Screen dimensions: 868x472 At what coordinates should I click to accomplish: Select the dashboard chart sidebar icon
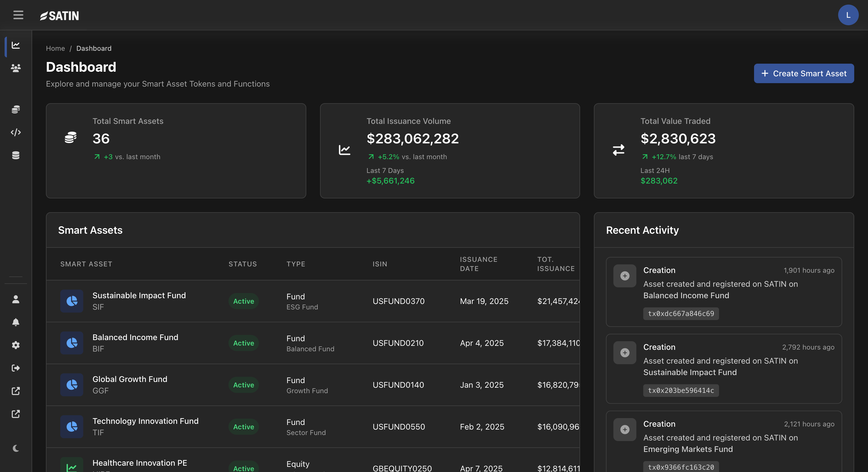coord(16,45)
